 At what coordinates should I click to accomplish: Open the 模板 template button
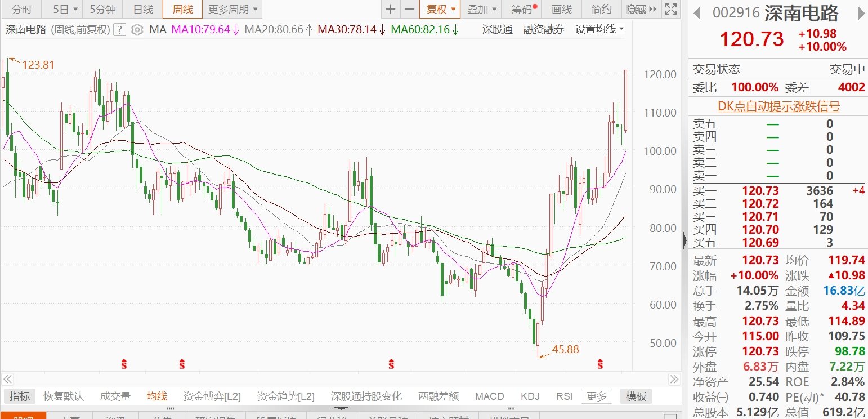[636, 396]
